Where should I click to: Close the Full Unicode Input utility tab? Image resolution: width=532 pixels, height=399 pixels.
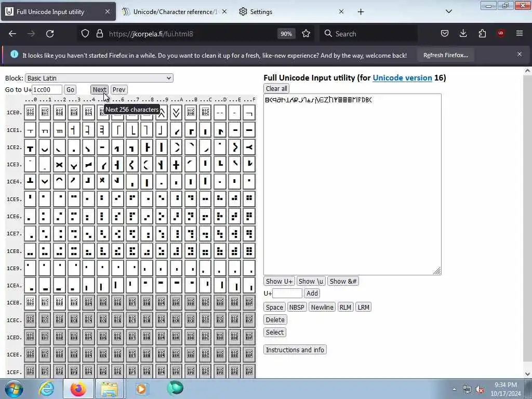107,11
